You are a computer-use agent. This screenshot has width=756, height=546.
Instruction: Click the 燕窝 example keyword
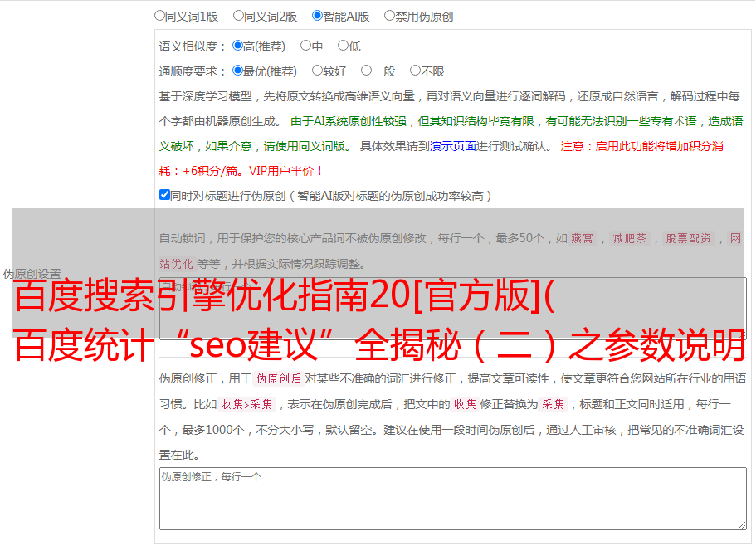tap(583, 238)
